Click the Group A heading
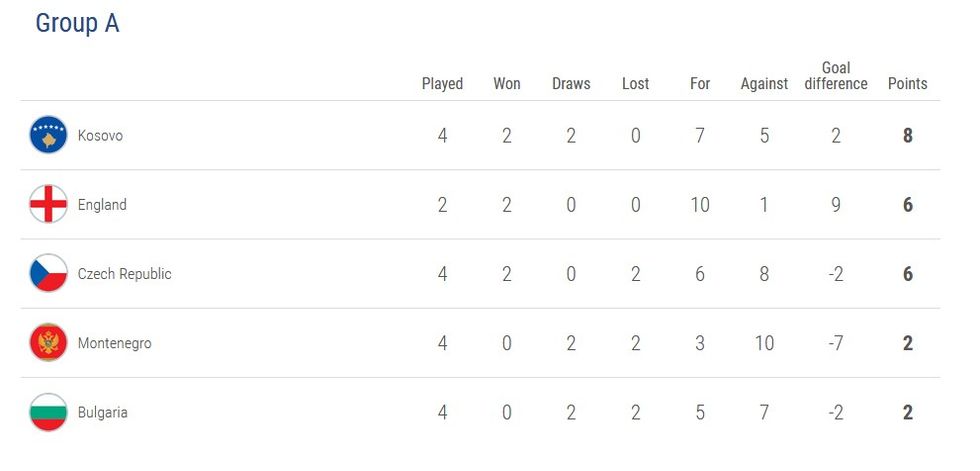 77,24
